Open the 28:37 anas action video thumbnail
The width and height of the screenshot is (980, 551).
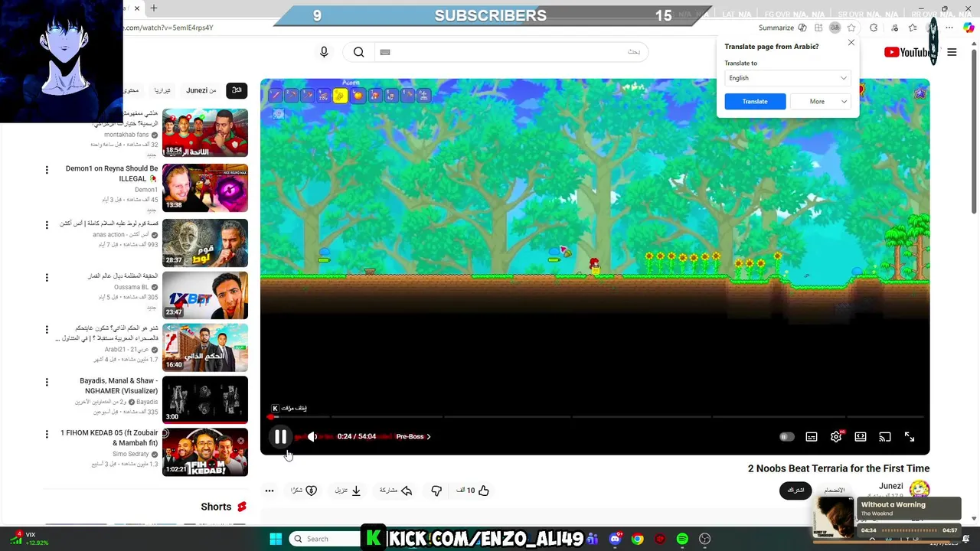[x=205, y=243]
